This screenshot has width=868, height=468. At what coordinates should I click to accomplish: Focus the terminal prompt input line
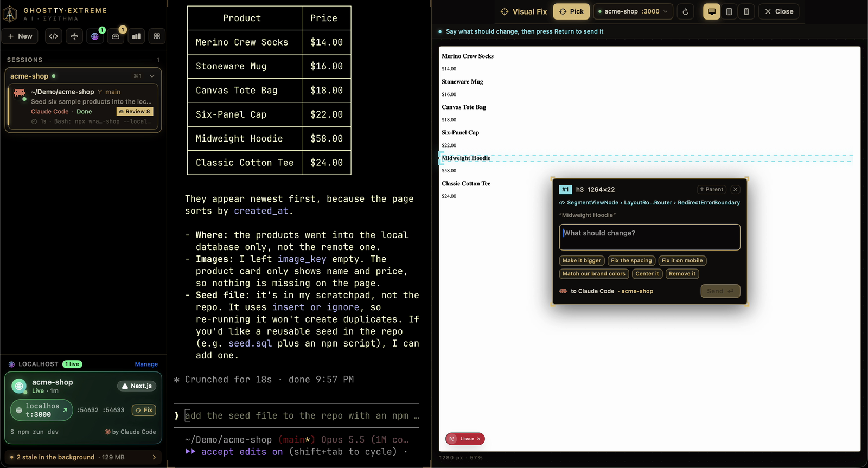click(x=296, y=416)
